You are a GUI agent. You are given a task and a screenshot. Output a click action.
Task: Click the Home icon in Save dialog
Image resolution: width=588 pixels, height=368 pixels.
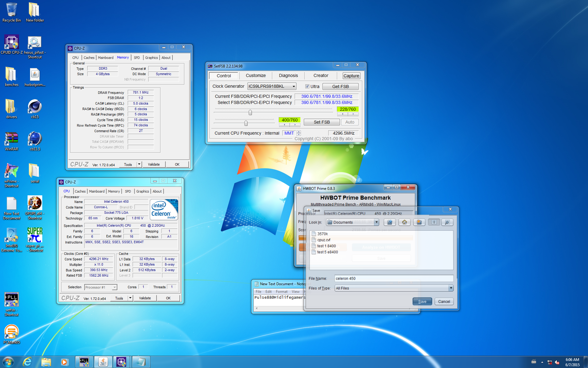pyautogui.click(x=405, y=222)
